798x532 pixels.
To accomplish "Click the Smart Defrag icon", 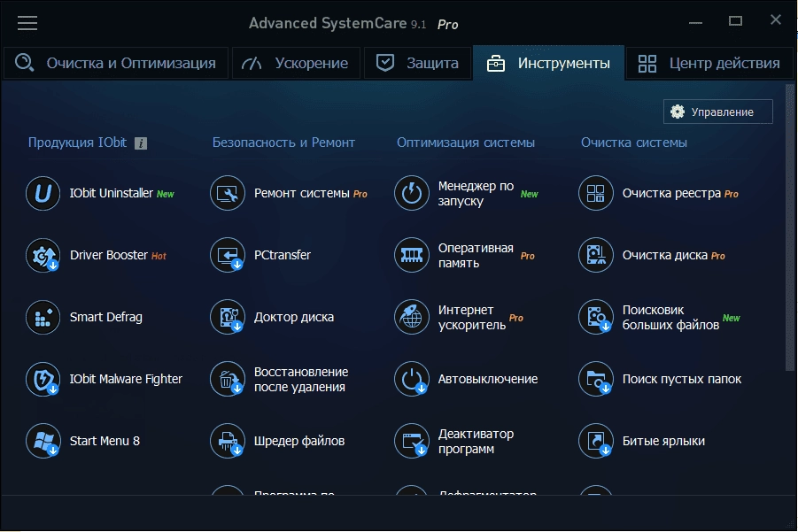I will (x=43, y=318).
